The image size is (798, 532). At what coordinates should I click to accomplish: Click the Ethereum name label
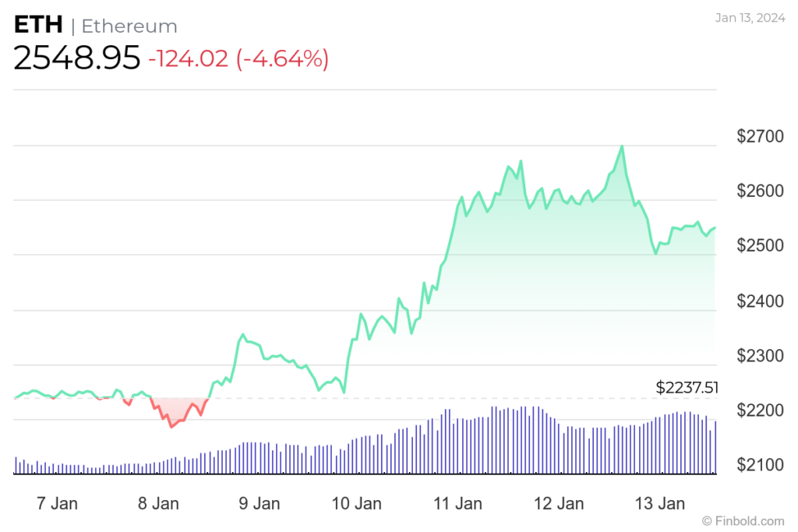129,26
